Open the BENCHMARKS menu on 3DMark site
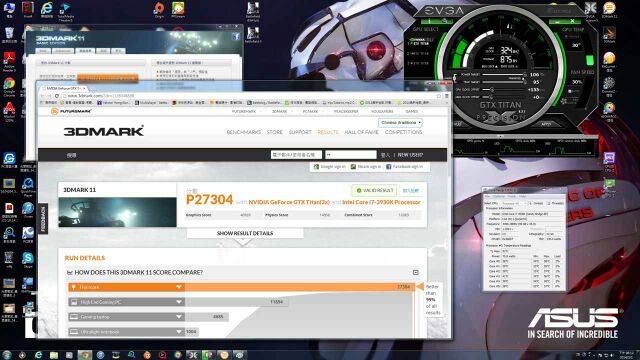640x360 pixels. 243,132
